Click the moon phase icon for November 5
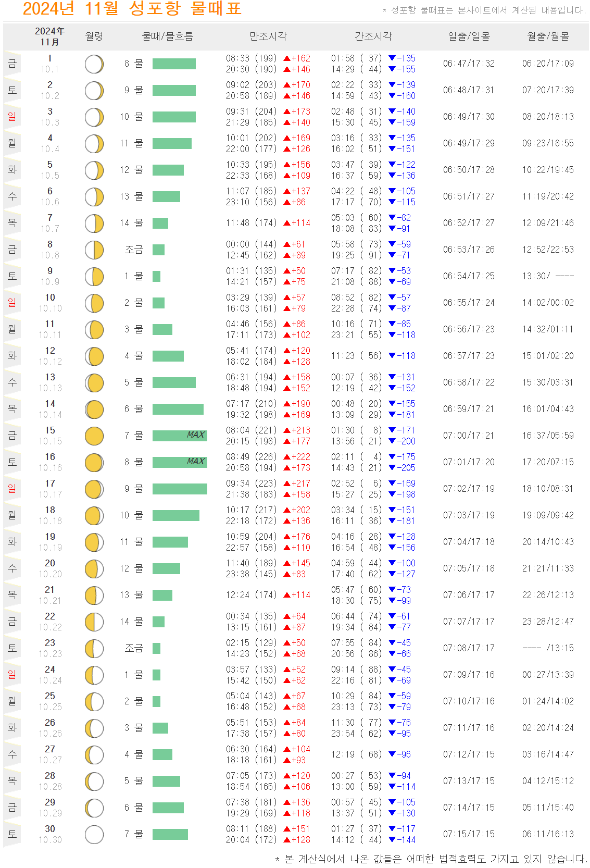 tap(94, 170)
